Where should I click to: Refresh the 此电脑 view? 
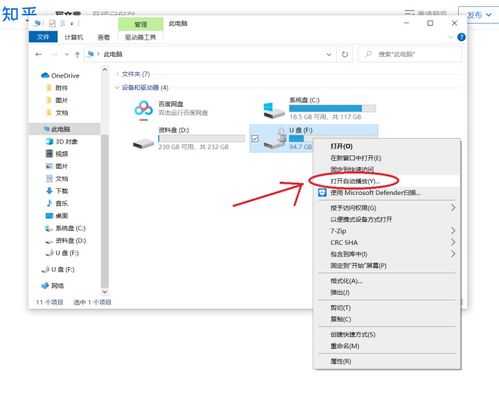(345, 54)
